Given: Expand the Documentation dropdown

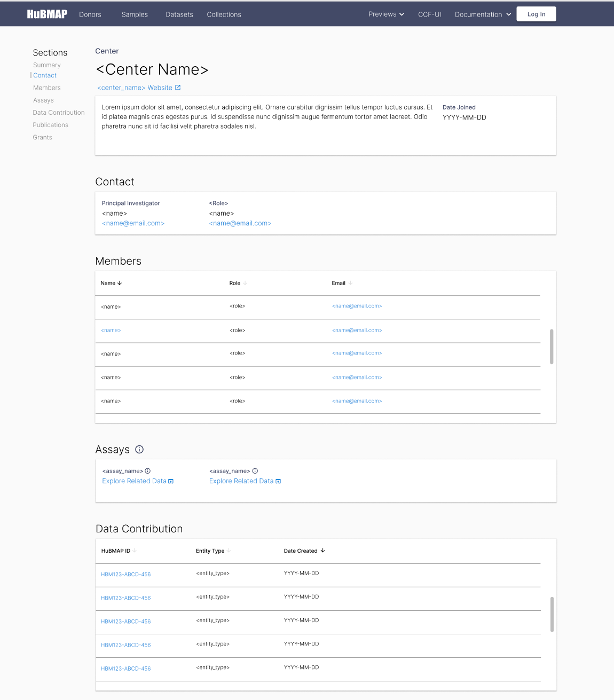Looking at the screenshot, I should coord(483,14).
